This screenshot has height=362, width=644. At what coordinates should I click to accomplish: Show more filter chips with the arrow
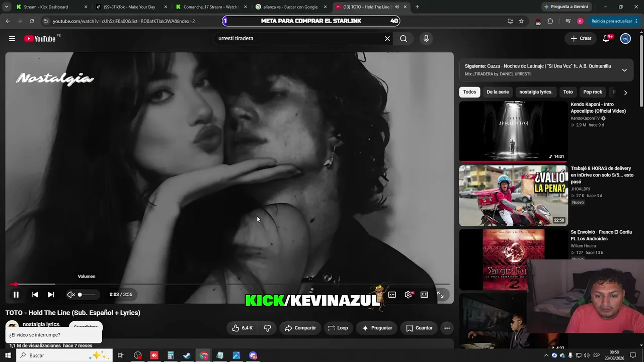point(625,93)
